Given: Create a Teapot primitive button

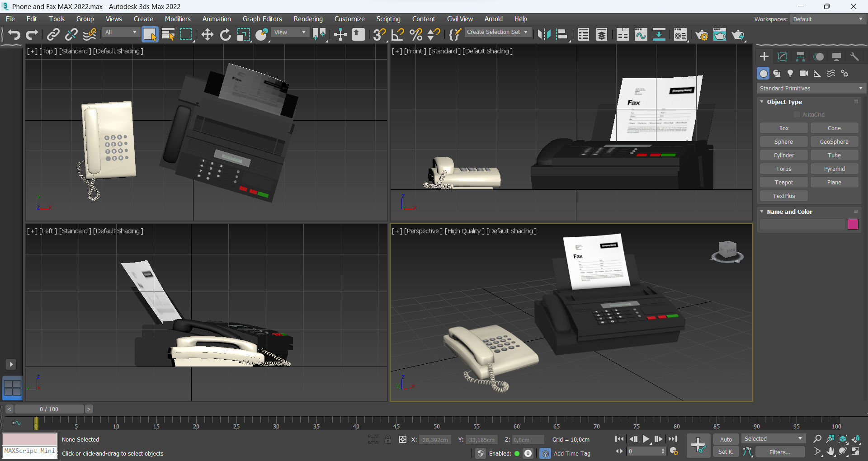Looking at the screenshot, I should pyautogui.click(x=784, y=183).
